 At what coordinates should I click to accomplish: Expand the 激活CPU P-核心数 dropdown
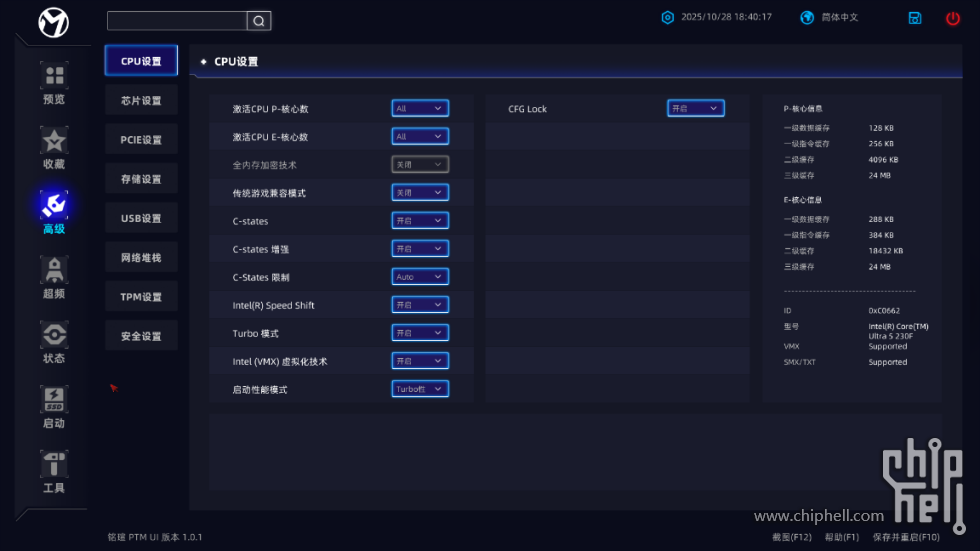coord(420,108)
